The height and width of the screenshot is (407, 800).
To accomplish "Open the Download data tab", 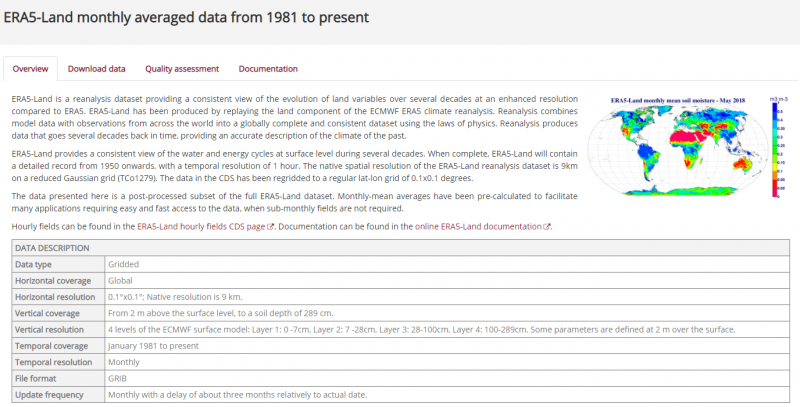I will pyautogui.click(x=96, y=69).
